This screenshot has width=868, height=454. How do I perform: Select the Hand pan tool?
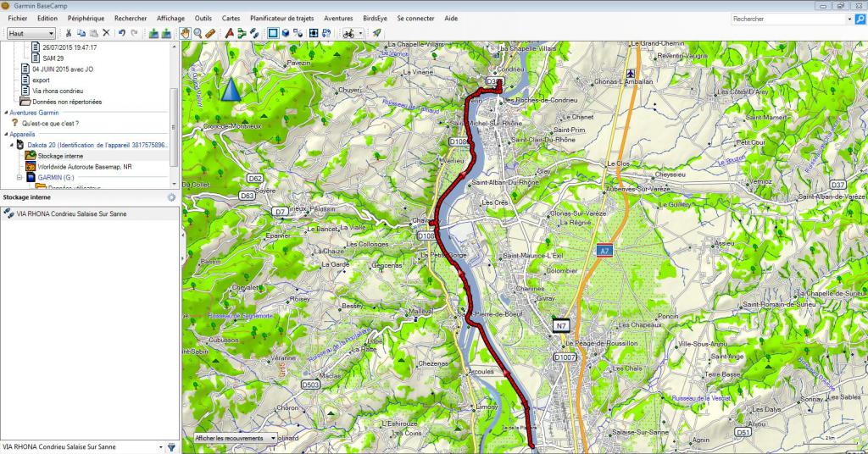pyautogui.click(x=185, y=33)
